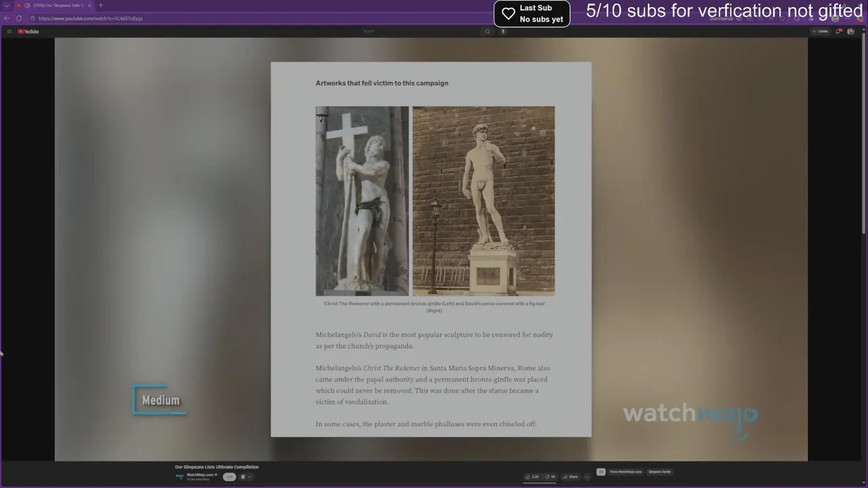Click the browser back arrow

point(7,18)
